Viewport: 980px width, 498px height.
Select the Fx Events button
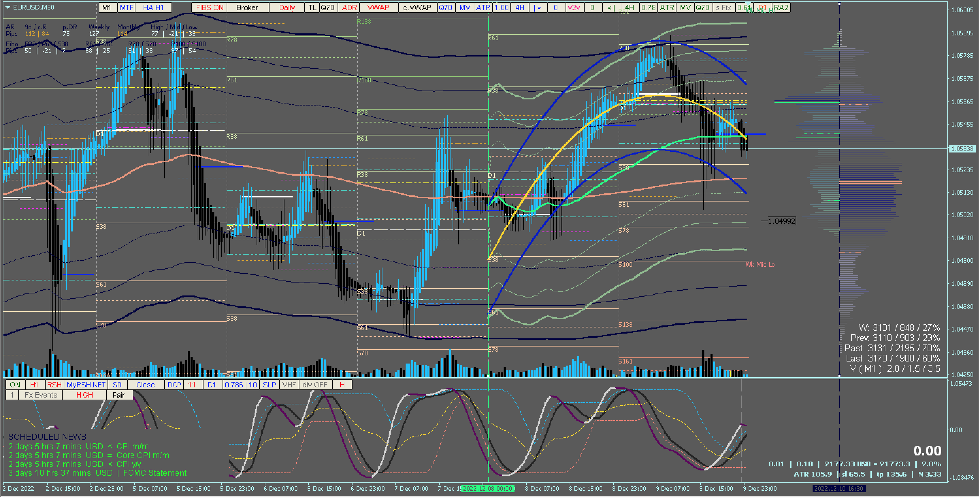click(41, 395)
